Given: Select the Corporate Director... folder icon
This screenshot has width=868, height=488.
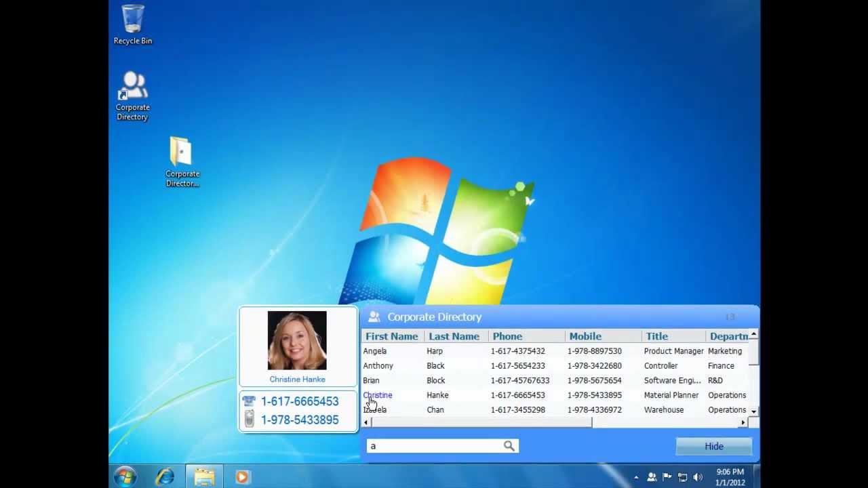Looking at the screenshot, I should (182, 161).
